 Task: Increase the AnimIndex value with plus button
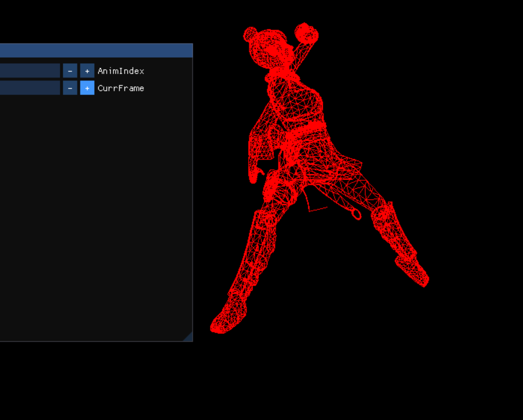click(87, 71)
